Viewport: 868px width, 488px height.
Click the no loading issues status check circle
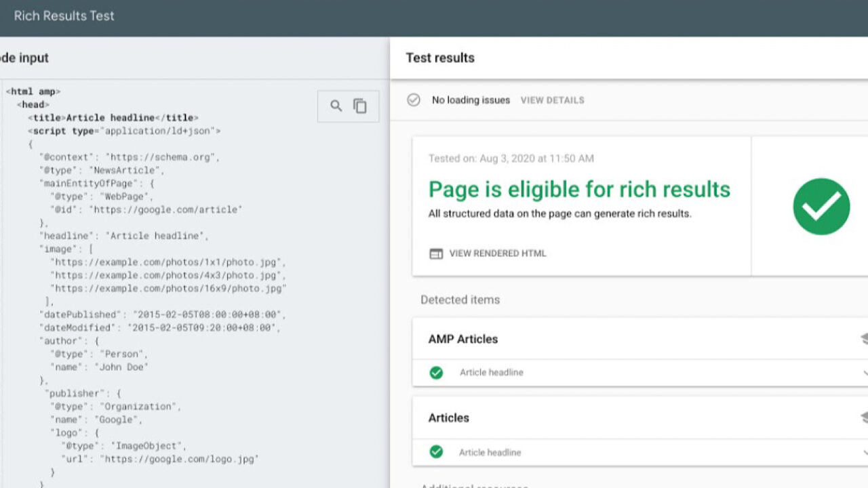[413, 100]
